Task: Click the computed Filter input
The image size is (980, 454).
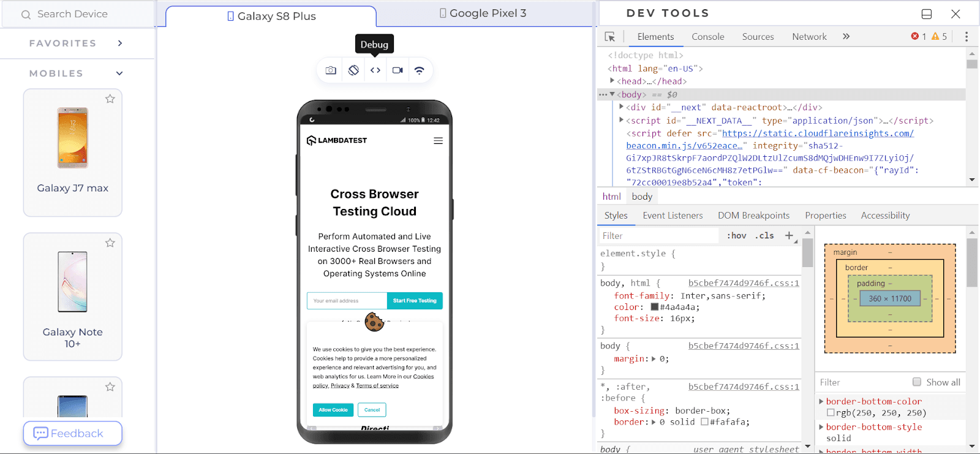Action: tap(862, 382)
